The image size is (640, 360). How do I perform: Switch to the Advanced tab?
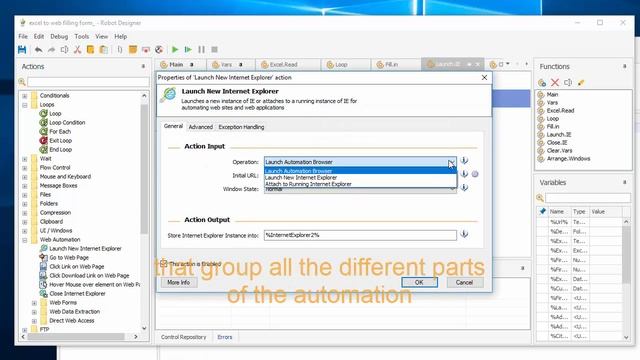[x=200, y=127]
